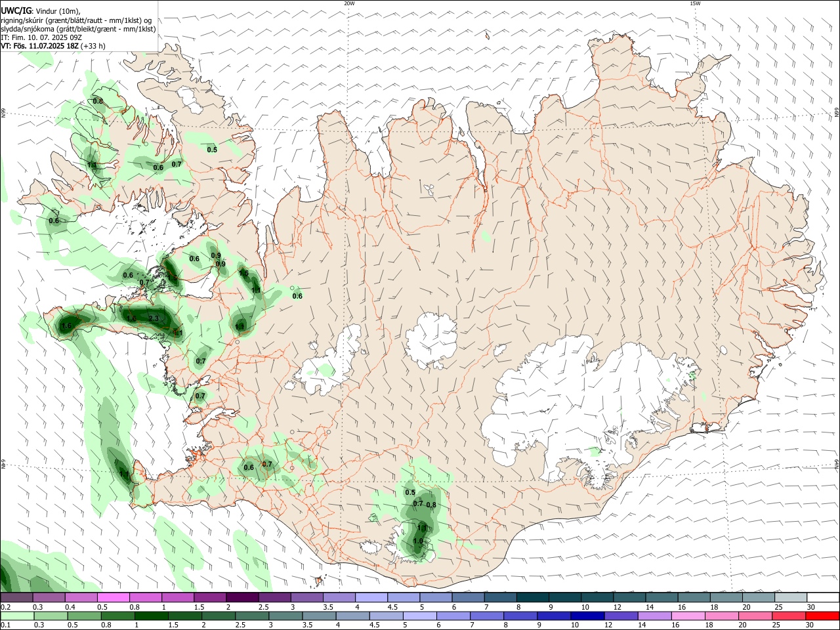The width and height of the screenshot is (840, 630).
Task: Click the UWC/IG title label
Action: pos(16,10)
